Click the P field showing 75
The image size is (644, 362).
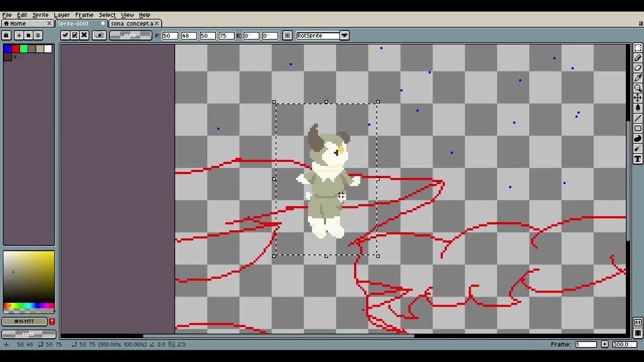point(226,36)
